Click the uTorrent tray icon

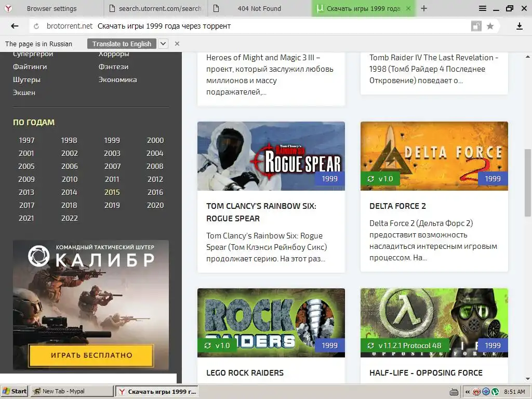[495, 392]
